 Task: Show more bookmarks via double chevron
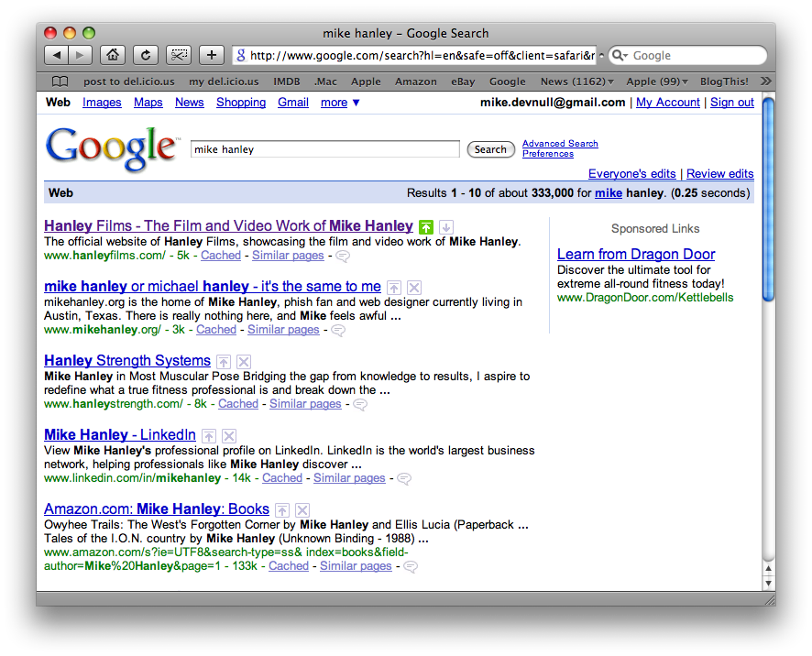tap(765, 82)
